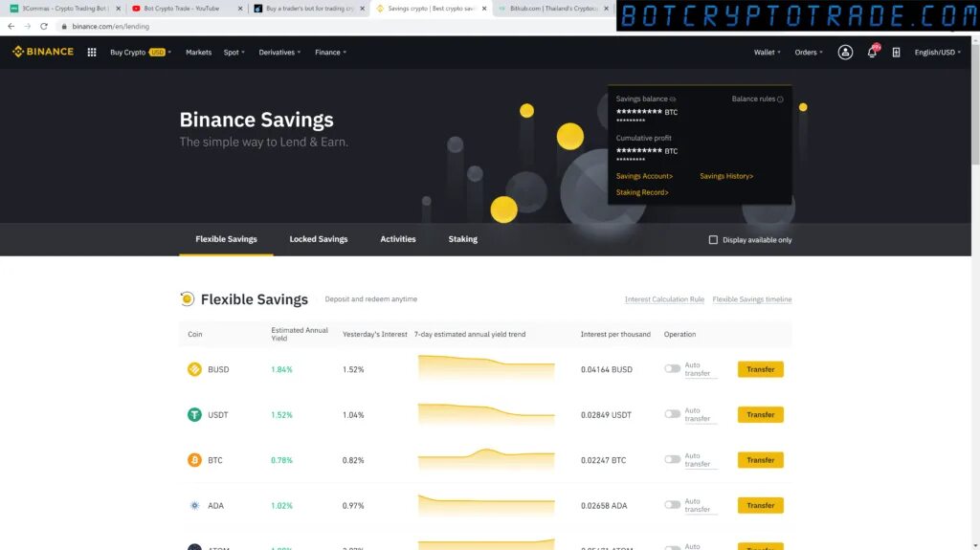Reload the page with refresh icon
Viewport: 980px width, 550px height.
pyautogui.click(x=44, y=26)
